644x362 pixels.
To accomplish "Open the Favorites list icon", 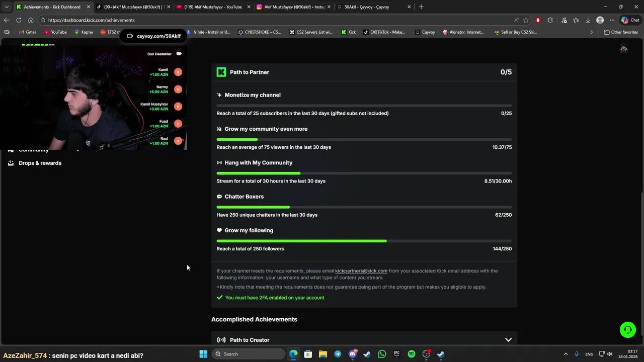I will coord(576,20).
